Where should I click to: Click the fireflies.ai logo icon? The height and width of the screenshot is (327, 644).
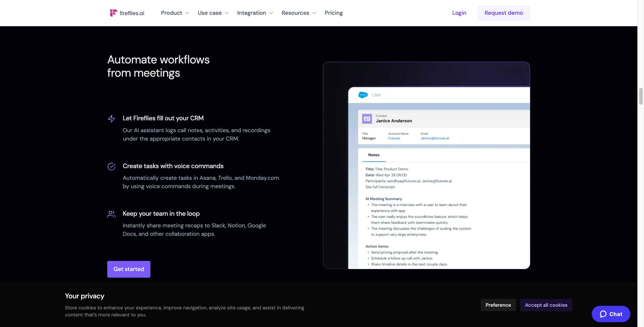[113, 13]
